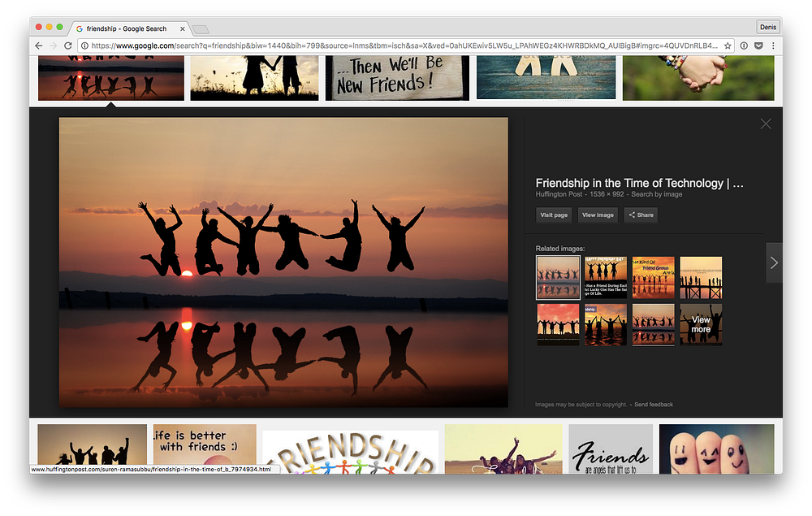Open the top-row silhouette couple holding hands result

(254, 78)
